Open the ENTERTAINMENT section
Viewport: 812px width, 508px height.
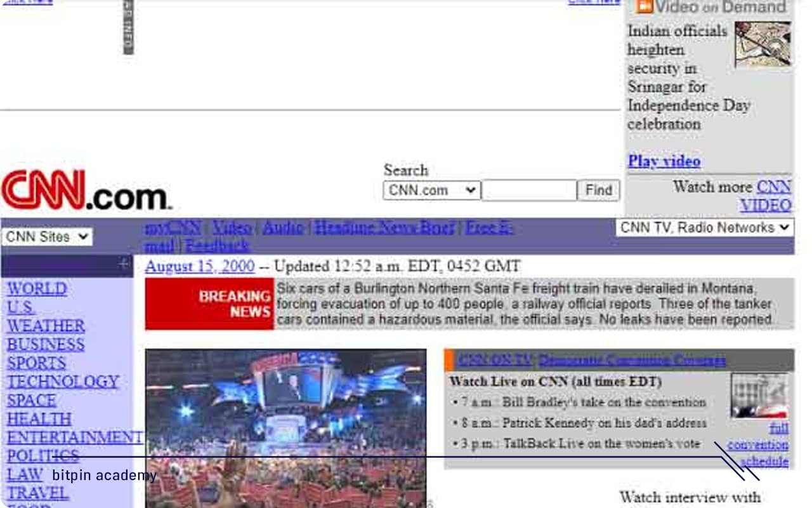click(75, 438)
